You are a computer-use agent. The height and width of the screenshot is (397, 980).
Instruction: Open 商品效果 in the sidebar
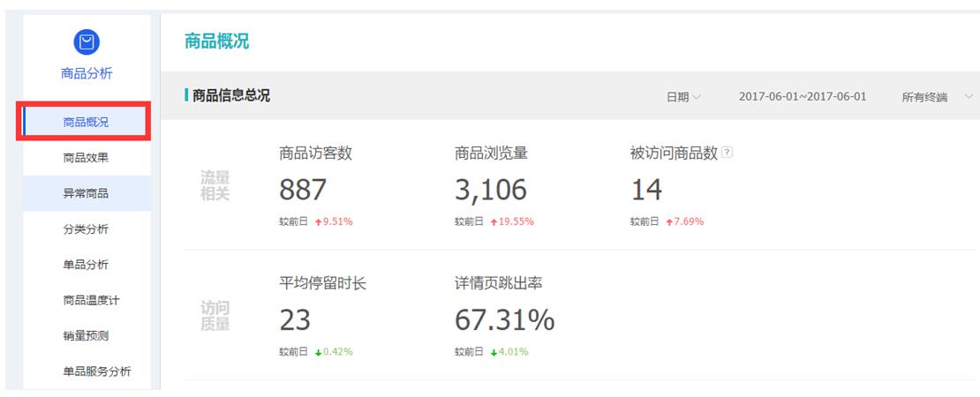coord(87,158)
